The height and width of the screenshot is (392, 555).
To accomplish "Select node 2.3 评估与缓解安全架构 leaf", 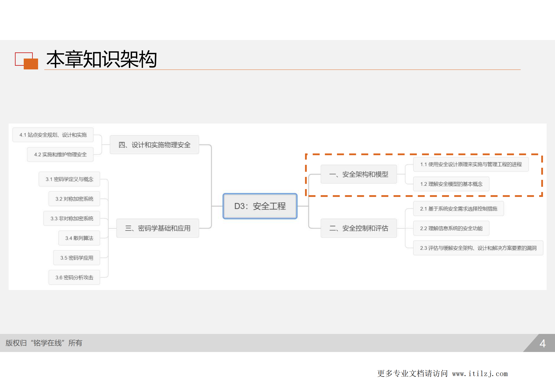I will coord(478,248).
